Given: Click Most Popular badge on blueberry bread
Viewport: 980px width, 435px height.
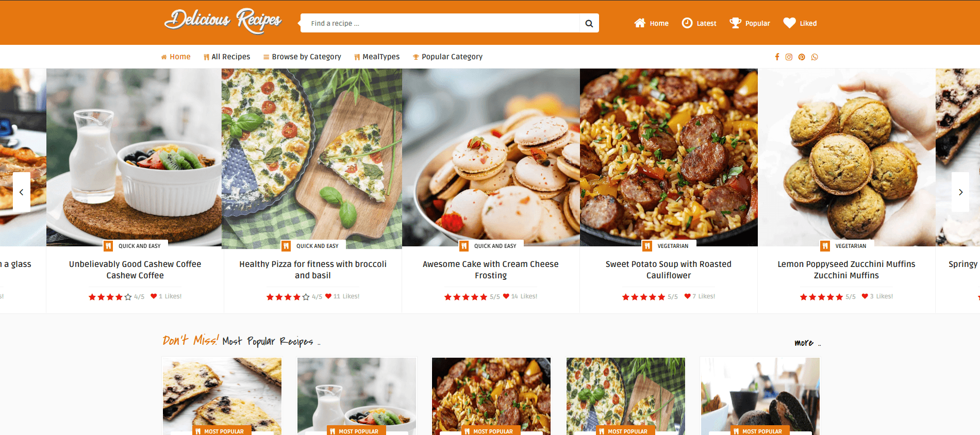Looking at the screenshot, I should [x=222, y=431].
